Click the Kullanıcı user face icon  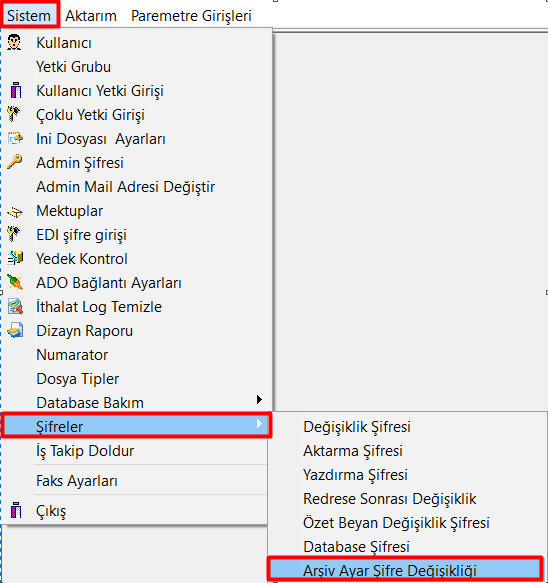pos(14,42)
